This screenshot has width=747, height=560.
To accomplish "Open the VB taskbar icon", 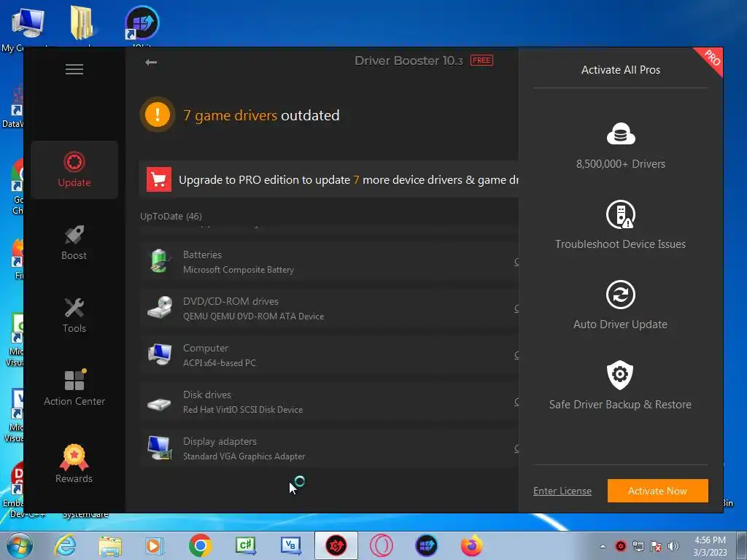I will tap(290, 545).
